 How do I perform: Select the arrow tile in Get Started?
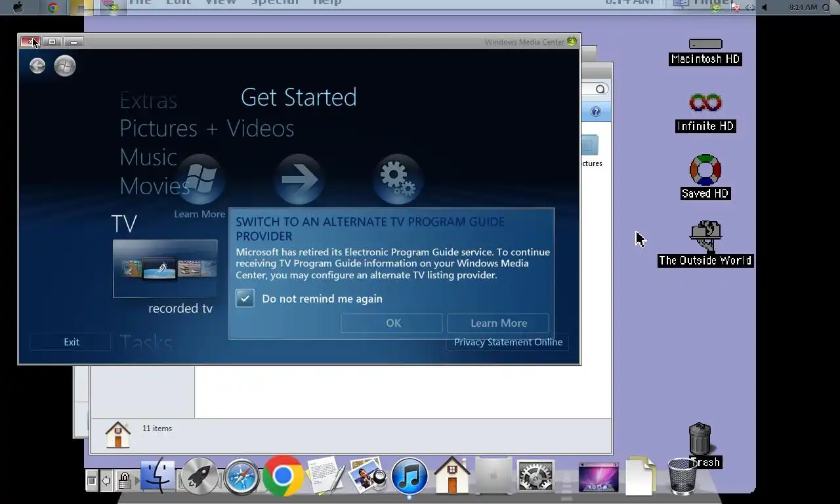[x=299, y=180]
